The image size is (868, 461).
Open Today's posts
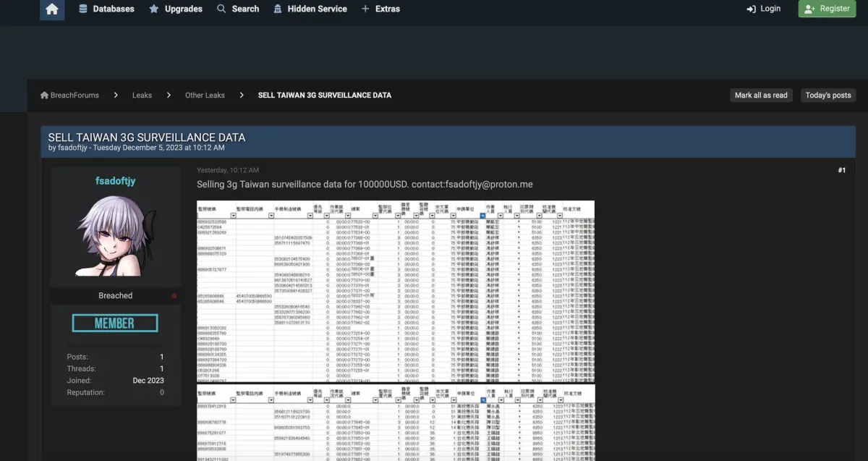(827, 96)
